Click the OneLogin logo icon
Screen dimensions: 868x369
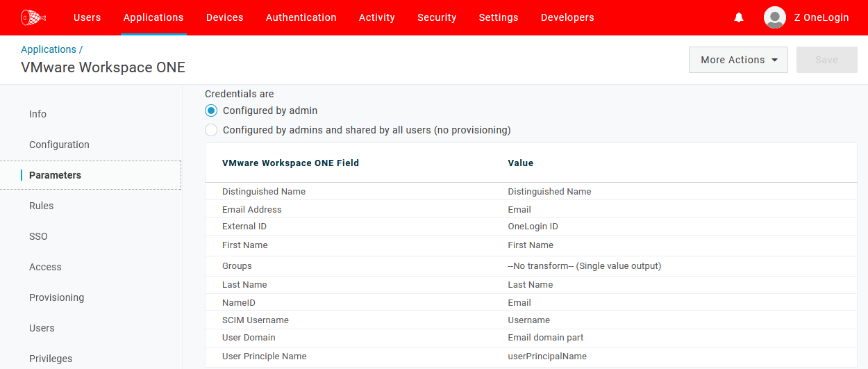pos(33,17)
